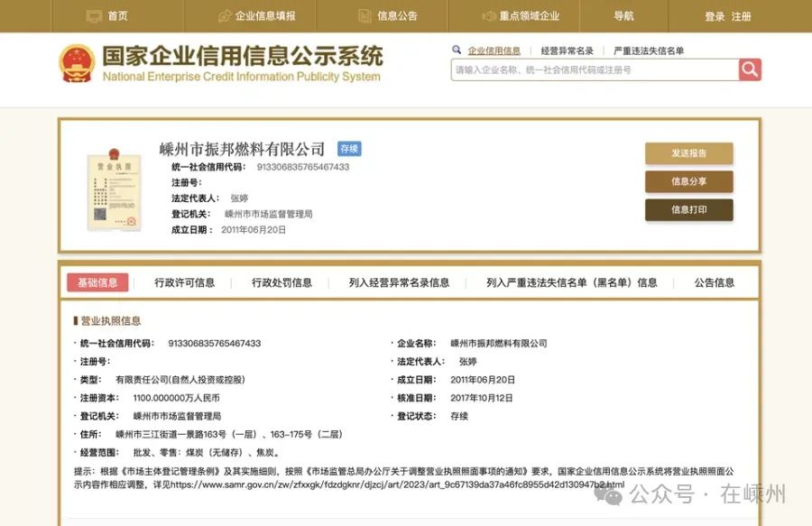Viewport: 812px width, 526px height.
Task: Select the 企业信用信息 search category
Action: pos(494,51)
